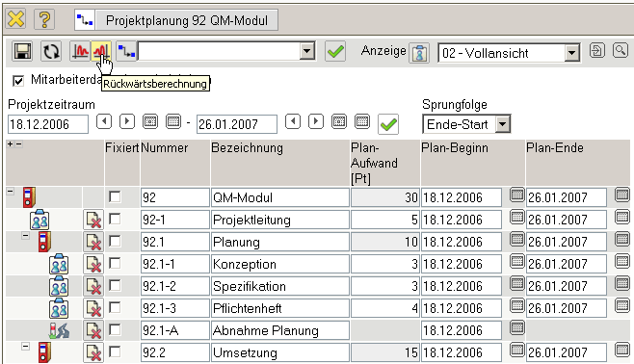Open Plan-Beginn calendar for Abnahme Planung row

click(517, 327)
